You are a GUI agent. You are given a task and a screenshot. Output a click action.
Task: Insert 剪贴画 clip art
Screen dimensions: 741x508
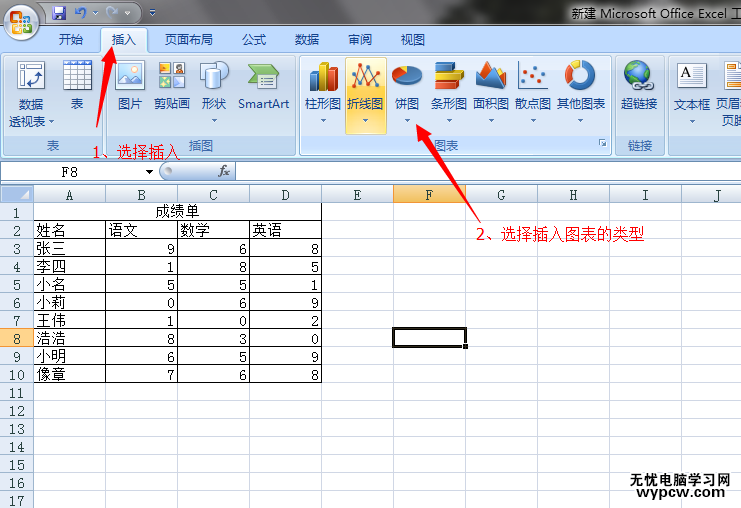point(172,85)
